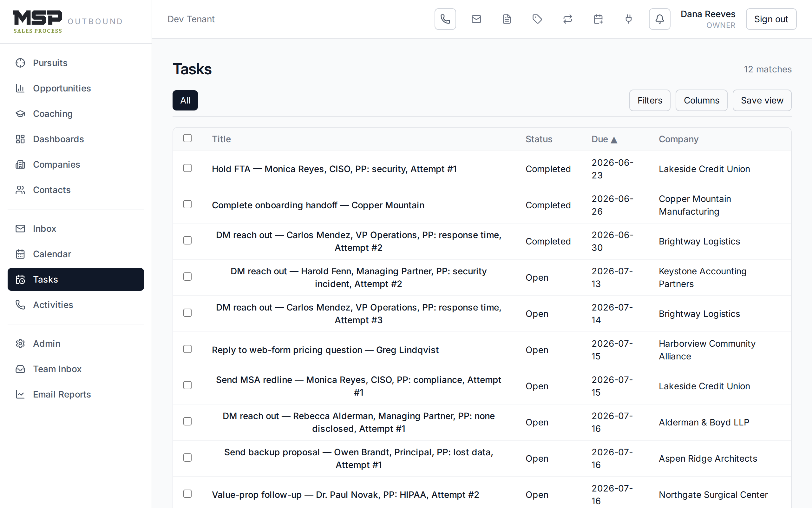Select the All view tab

pyautogui.click(x=185, y=100)
